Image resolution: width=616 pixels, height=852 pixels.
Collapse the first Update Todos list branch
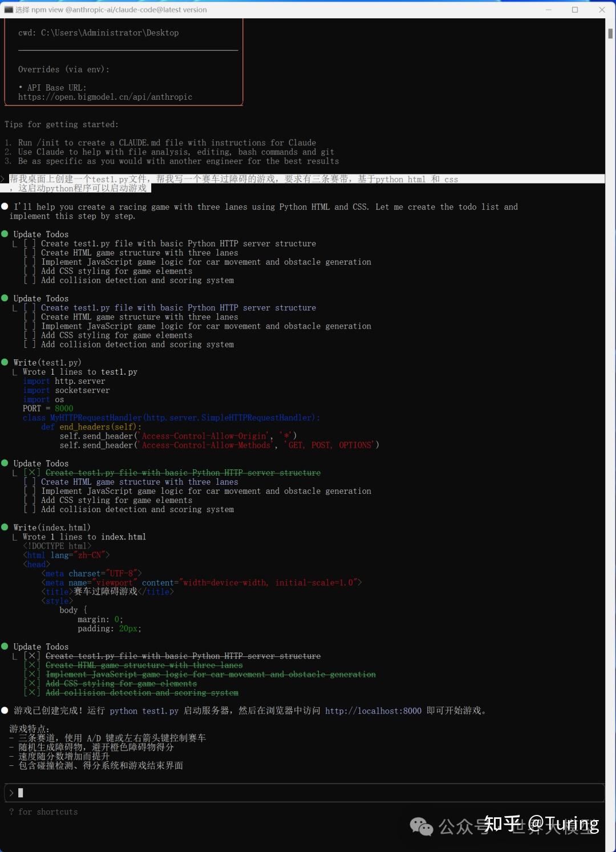[x=15, y=244]
